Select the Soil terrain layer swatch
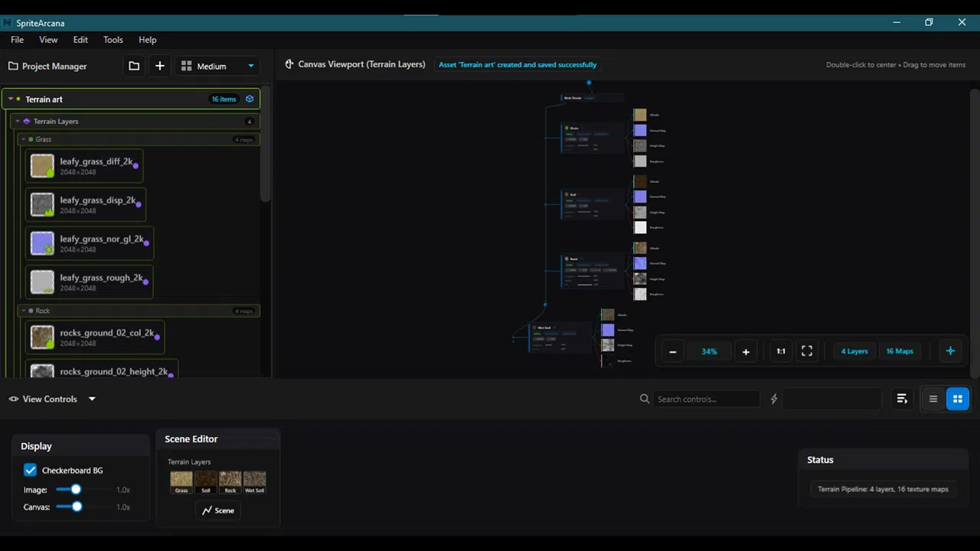This screenshot has height=551, width=980. [206, 482]
